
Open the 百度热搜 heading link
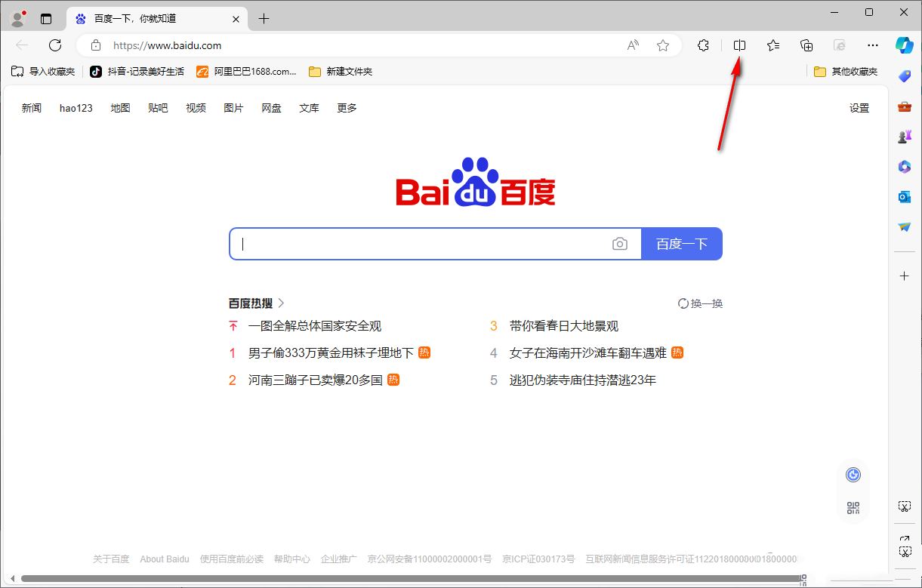point(257,303)
